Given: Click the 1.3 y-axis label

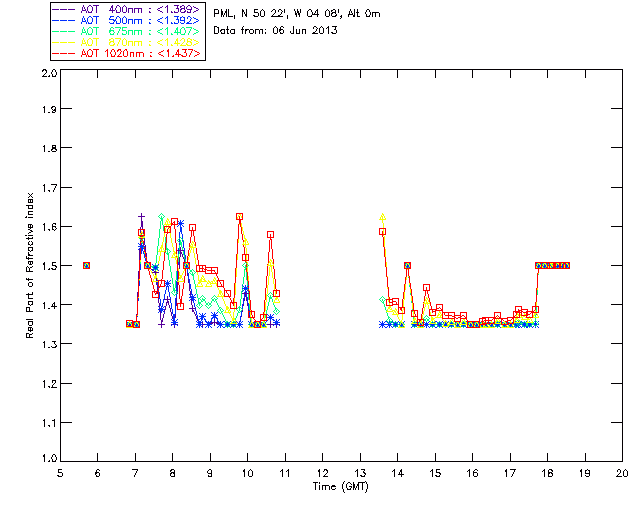Looking at the screenshot, I should tap(49, 344).
